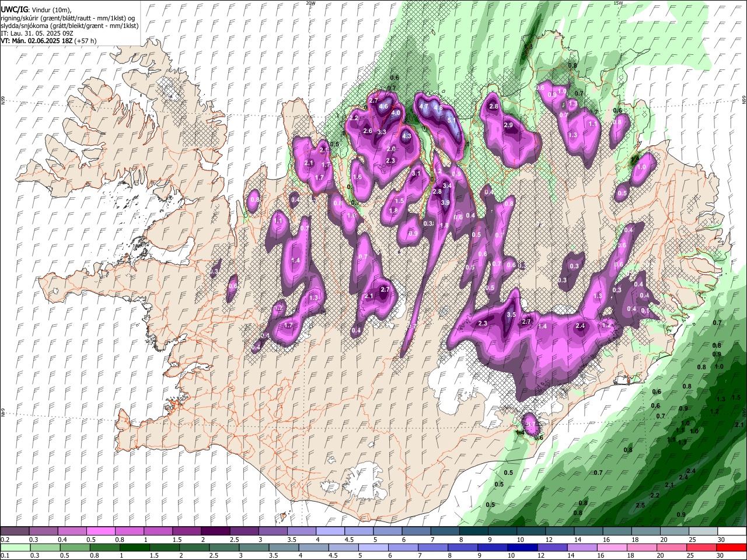
Task: Select the pale lavender 4–4.5 swatch in upper legend
Action: 330,531
